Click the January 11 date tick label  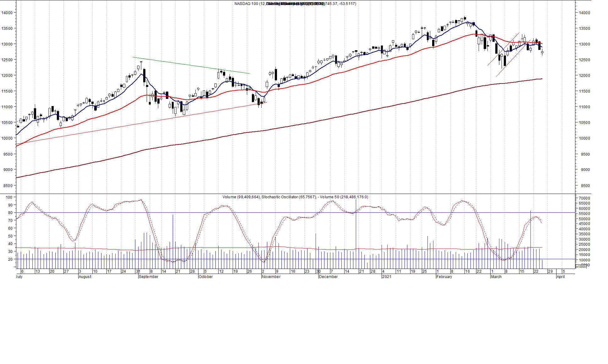click(x=399, y=271)
